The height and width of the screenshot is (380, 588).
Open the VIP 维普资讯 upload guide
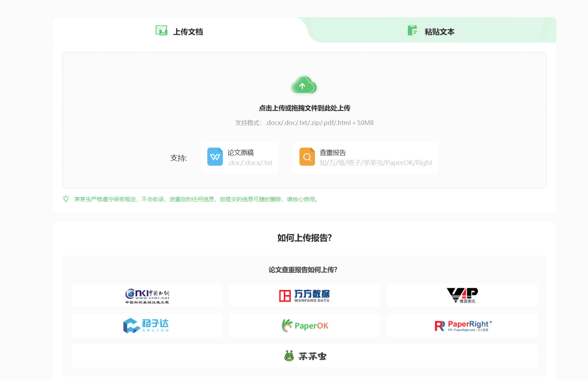coord(462,295)
